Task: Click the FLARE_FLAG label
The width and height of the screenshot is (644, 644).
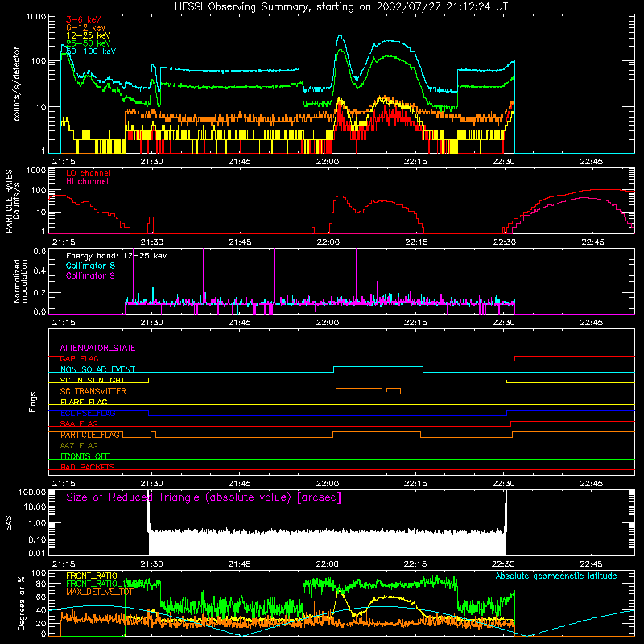Action: pos(84,402)
